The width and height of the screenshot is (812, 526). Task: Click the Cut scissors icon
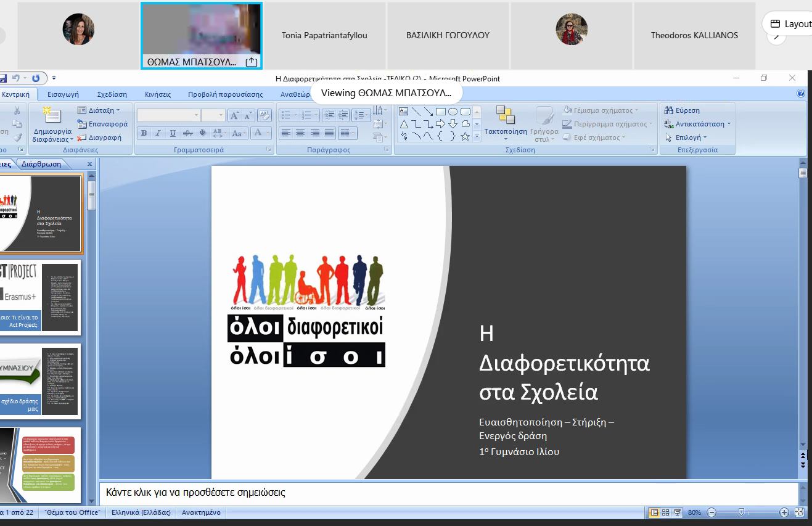(x=17, y=111)
